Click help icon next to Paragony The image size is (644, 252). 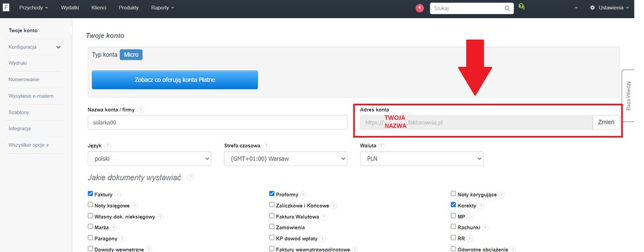click(122, 238)
